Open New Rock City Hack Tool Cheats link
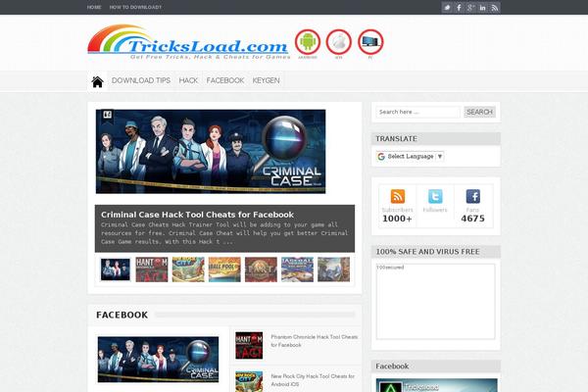The width and height of the screenshot is (588, 392). (313, 380)
